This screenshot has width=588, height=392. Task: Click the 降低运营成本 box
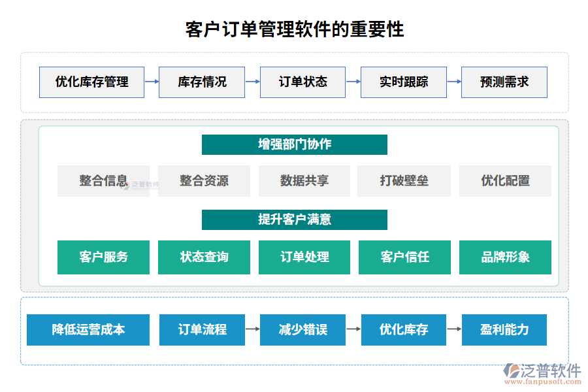88,330
